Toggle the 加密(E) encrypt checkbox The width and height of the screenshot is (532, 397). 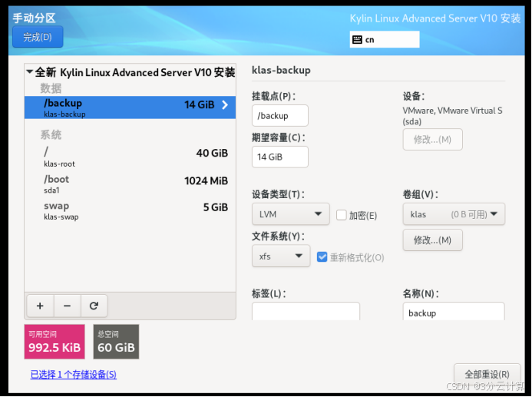pyautogui.click(x=342, y=215)
